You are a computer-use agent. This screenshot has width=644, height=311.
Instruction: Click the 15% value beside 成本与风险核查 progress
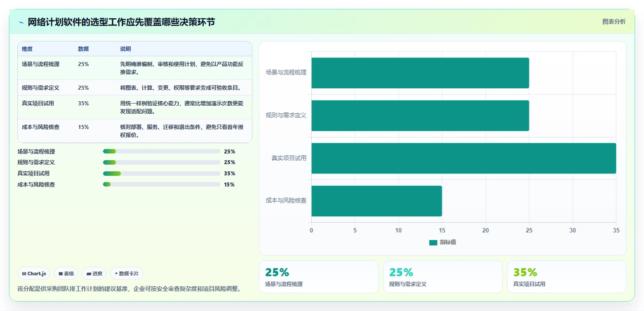click(229, 185)
